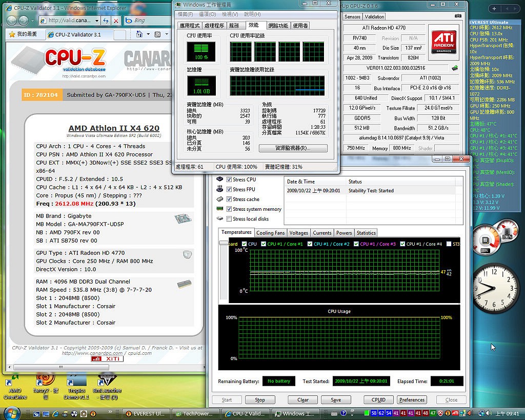This screenshot has width=525, height=420.
Task: Click the refresh icon in Internet Explorer
Action: tap(106, 21)
